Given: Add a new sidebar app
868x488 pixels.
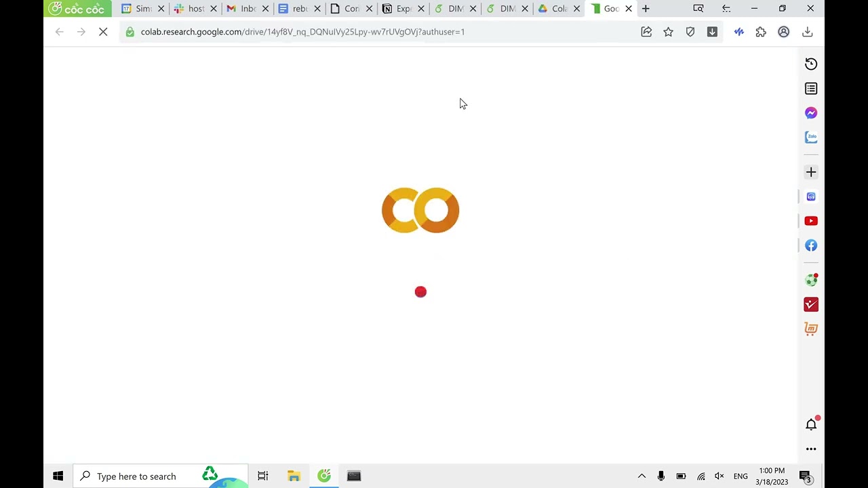Looking at the screenshot, I should point(811,172).
